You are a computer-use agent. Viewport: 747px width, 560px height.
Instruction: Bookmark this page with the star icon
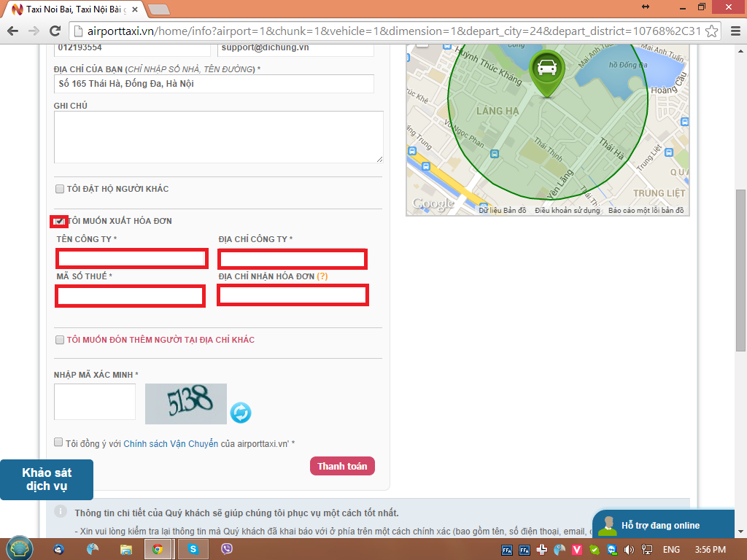pyautogui.click(x=711, y=31)
